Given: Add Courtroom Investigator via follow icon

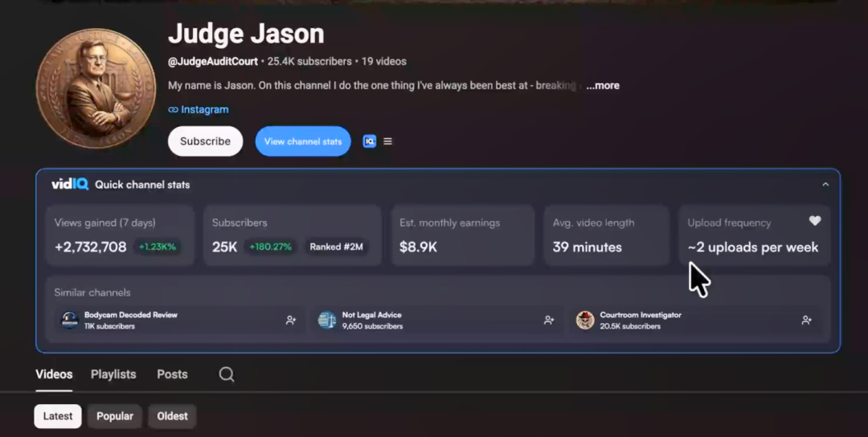Looking at the screenshot, I should tap(807, 321).
